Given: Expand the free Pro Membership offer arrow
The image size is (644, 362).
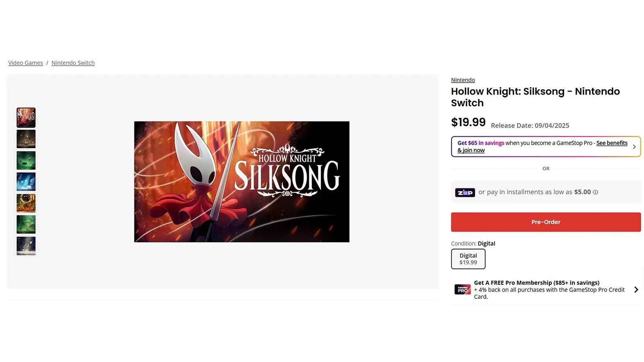Looking at the screenshot, I should tap(636, 290).
